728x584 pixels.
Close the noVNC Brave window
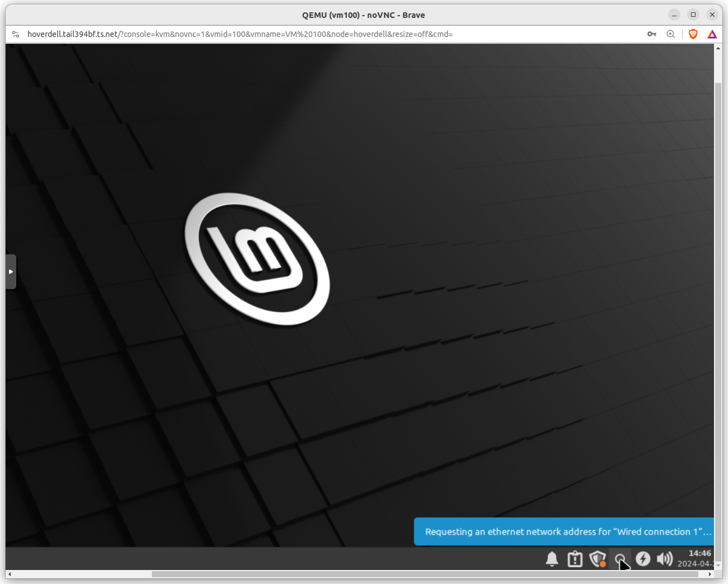(x=712, y=15)
